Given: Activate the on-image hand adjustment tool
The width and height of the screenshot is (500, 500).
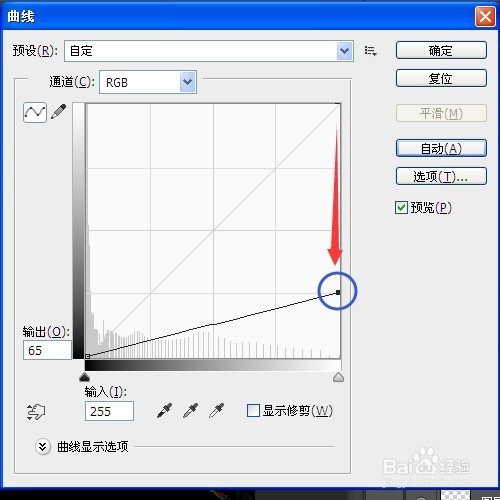Looking at the screenshot, I should coord(36,412).
